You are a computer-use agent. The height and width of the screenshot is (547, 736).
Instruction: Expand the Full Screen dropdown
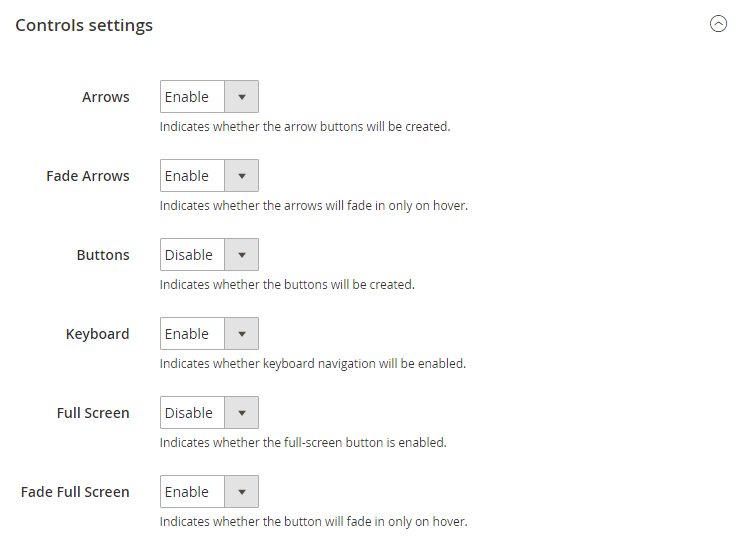(x=209, y=412)
